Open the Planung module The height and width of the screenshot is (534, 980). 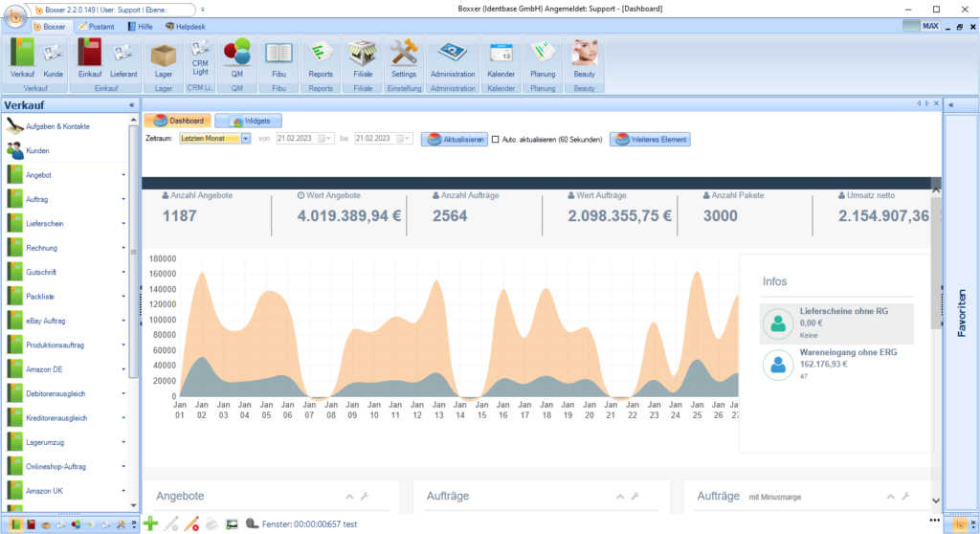click(543, 58)
